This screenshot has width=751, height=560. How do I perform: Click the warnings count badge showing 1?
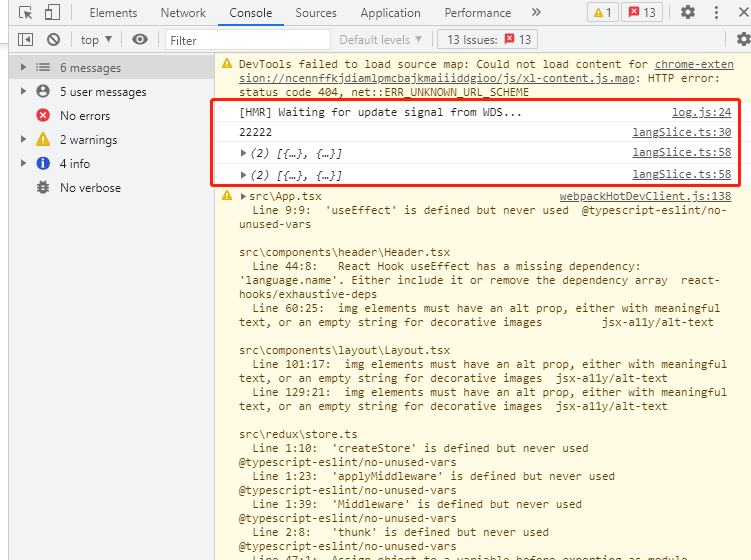tap(603, 12)
